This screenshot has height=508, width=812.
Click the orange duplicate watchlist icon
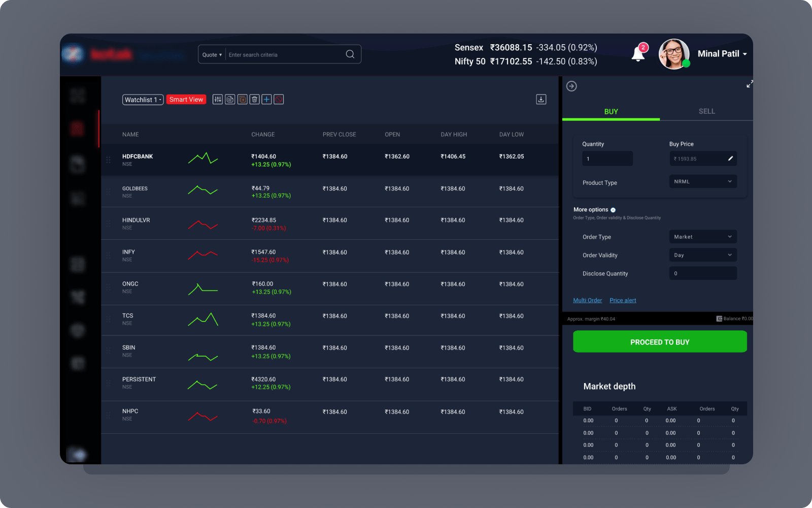243,100
